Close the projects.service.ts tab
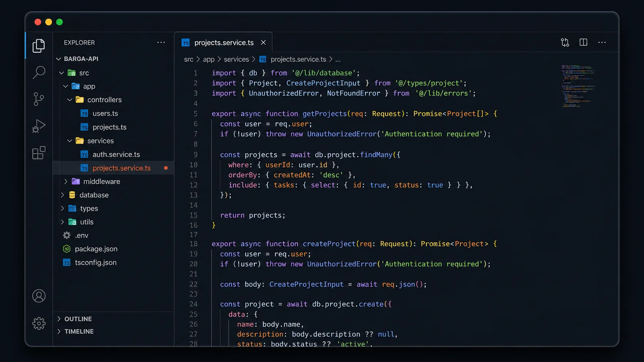The width and height of the screenshot is (644, 362). (x=263, y=42)
